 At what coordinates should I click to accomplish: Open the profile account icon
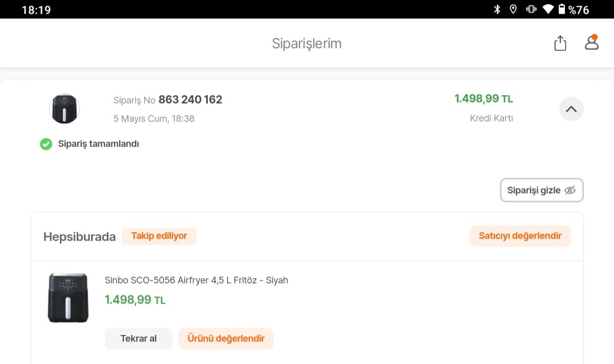coord(591,44)
